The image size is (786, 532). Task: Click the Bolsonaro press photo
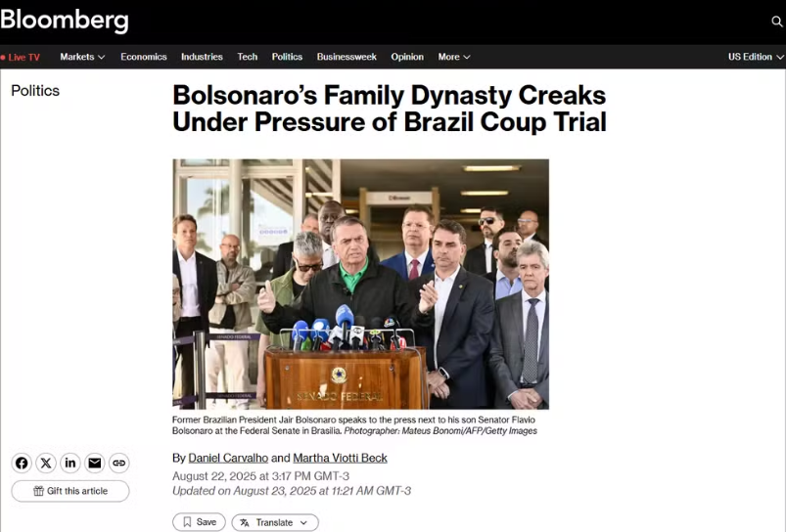(361, 284)
